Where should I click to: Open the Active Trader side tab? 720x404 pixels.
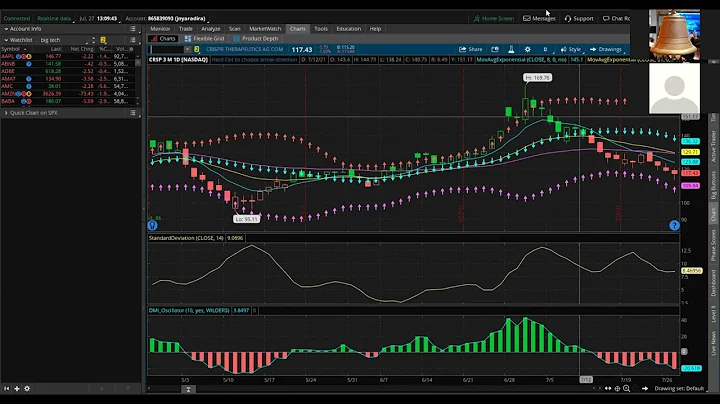pos(714,146)
